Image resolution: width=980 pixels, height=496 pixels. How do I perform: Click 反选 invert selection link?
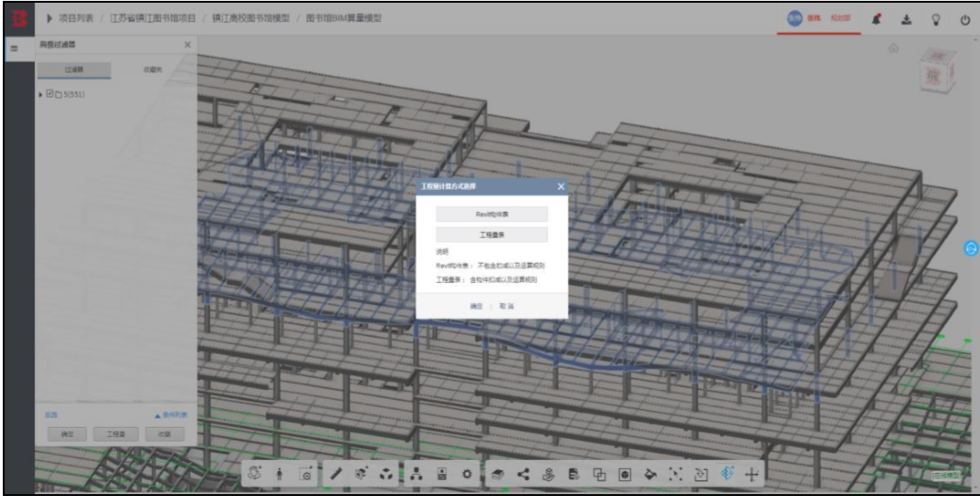tap(51, 415)
